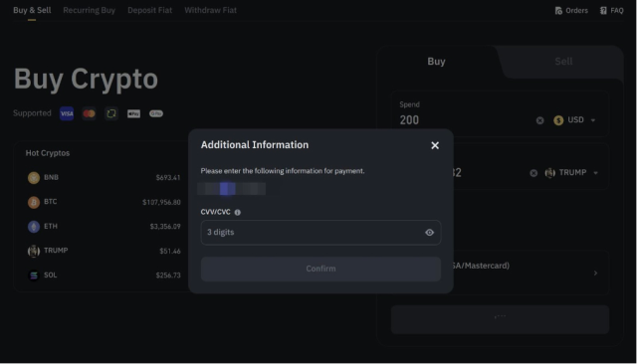This screenshot has height=364, width=637.
Task: Select TRUMP in Hot Cryptos list
Action: pos(104,251)
